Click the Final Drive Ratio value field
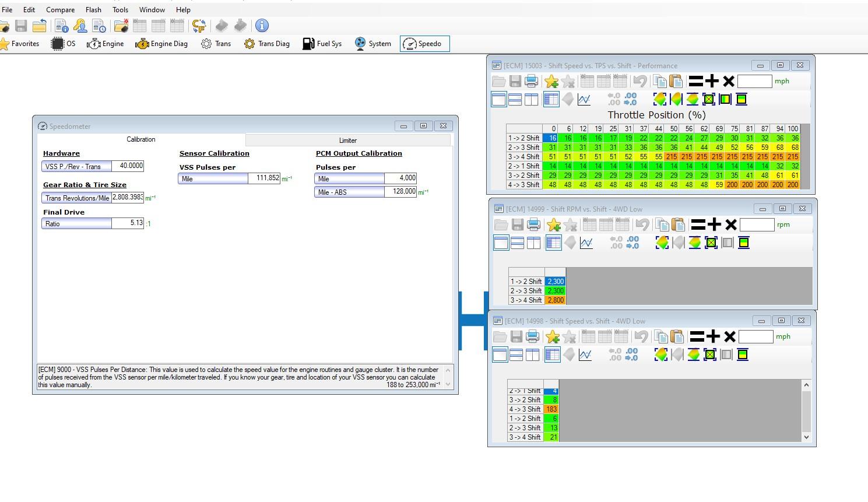Viewport: 868px width, 502px height. click(x=128, y=223)
